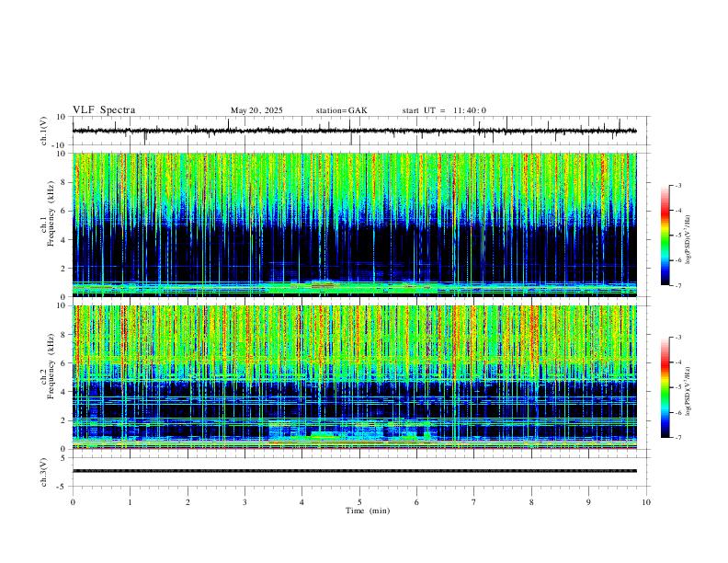
Task: Click the ch.3(V) axis "-5" tick label
Action: [x=63, y=487]
